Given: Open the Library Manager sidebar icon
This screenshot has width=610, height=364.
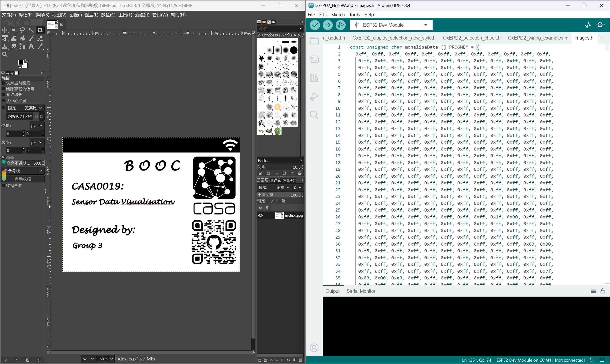Looking at the screenshot, I should (x=314, y=78).
